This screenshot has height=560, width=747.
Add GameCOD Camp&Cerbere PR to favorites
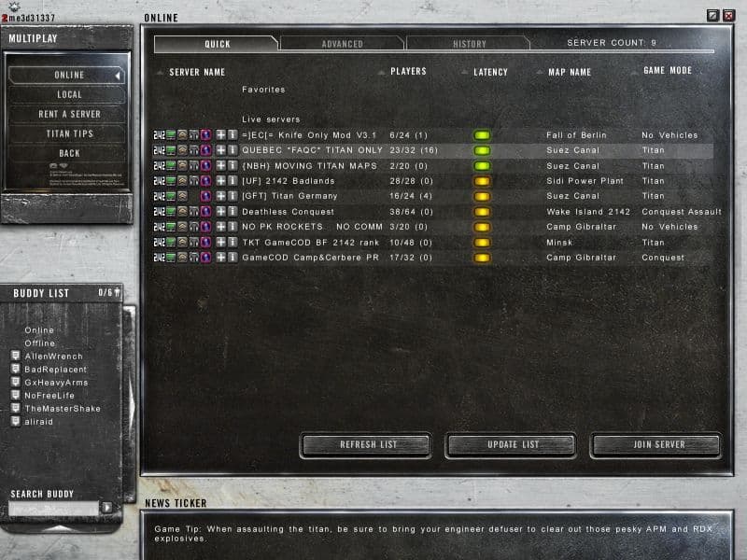pyautogui.click(x=220, y=258)
